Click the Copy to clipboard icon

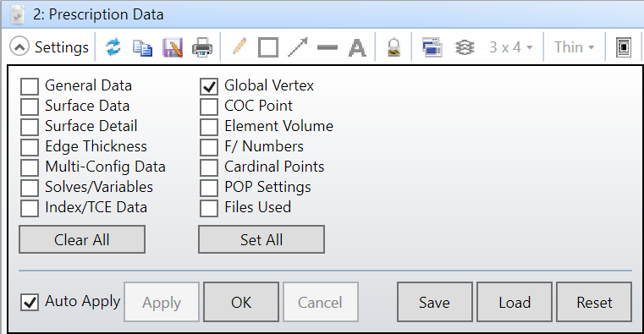(142, 47)
